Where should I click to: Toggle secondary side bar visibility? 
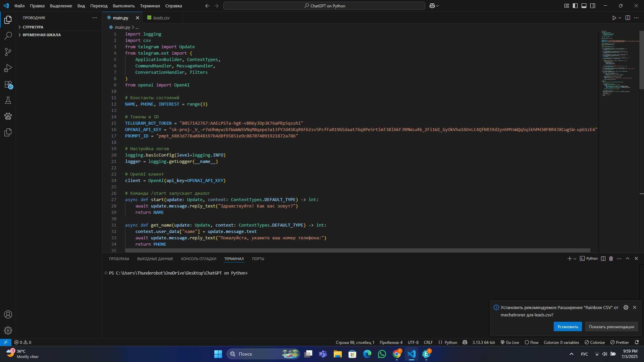593,6
